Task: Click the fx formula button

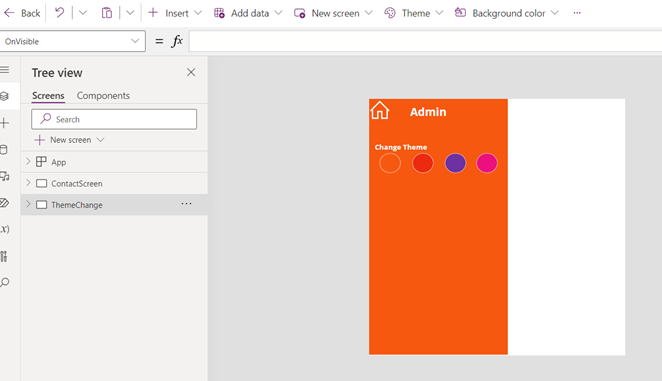Action: [x=177, y=41]
